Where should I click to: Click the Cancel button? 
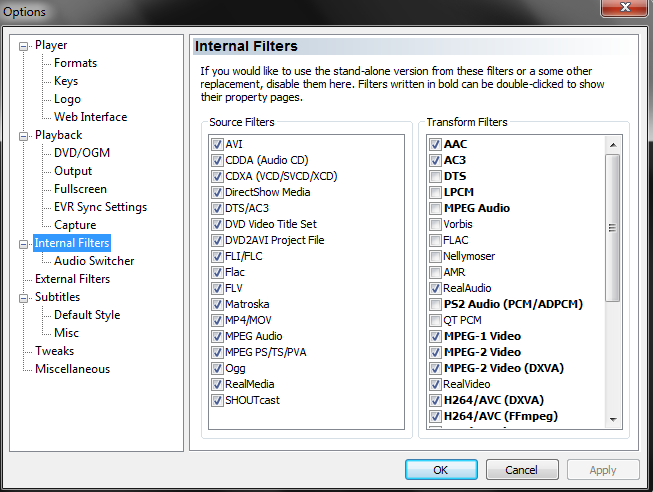click(522, 470)
